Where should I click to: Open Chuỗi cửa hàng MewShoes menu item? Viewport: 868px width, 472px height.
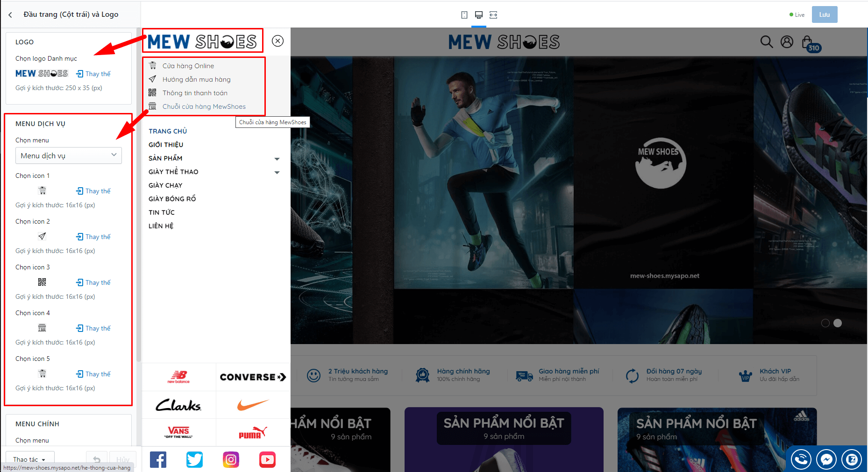point(204,106)
